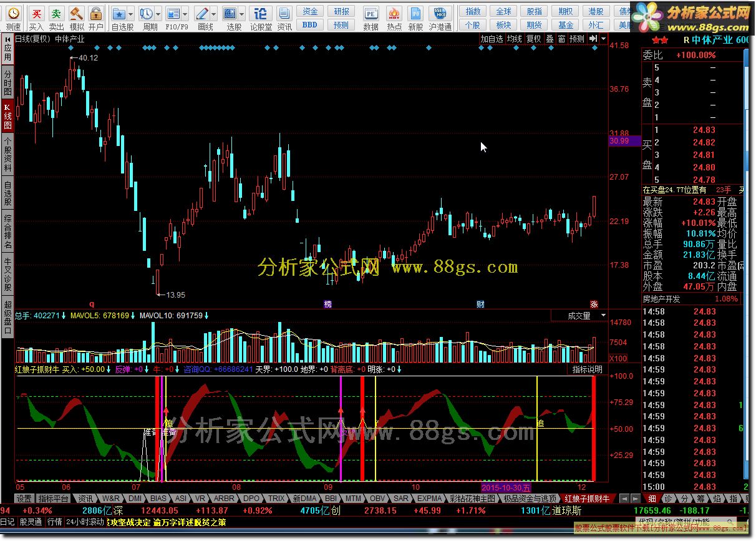Toggle 均线 moving average display
The height and width of the screenshot is (541, 756).
coord(515,39)
